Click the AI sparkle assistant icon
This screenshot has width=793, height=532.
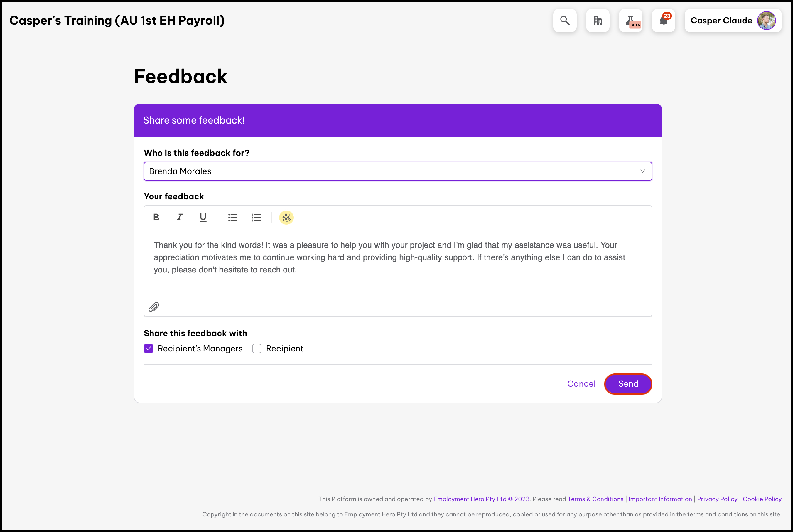coord(286,218)
